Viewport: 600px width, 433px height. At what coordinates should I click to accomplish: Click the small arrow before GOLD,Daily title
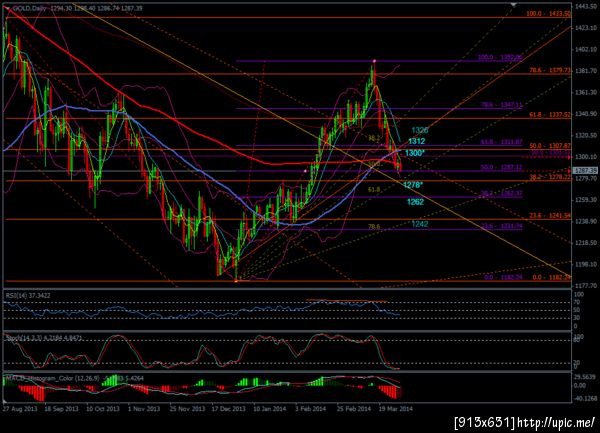pos(8,8)
